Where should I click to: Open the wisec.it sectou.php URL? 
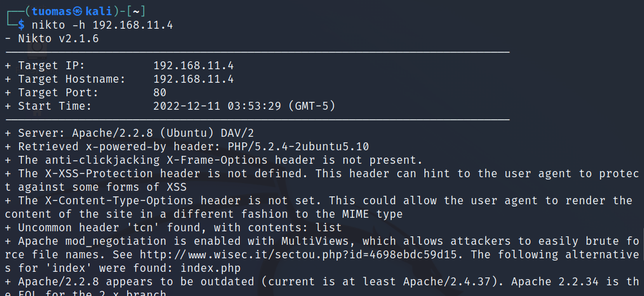coord(298,254)
